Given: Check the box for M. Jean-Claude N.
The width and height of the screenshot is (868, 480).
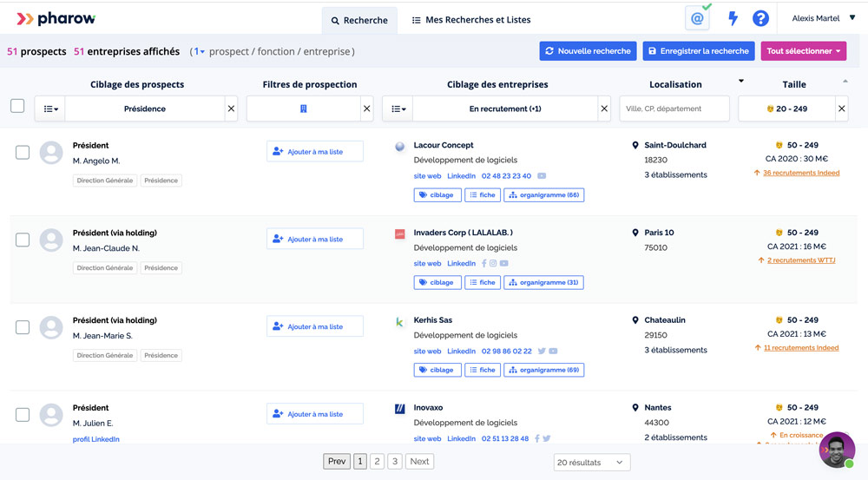Looking at the screenshot, I should (x=23, y=240).
